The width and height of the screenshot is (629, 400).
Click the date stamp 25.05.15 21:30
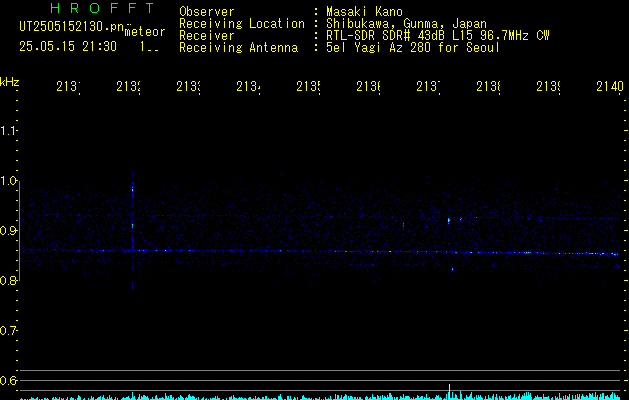(x=68, y=47)
